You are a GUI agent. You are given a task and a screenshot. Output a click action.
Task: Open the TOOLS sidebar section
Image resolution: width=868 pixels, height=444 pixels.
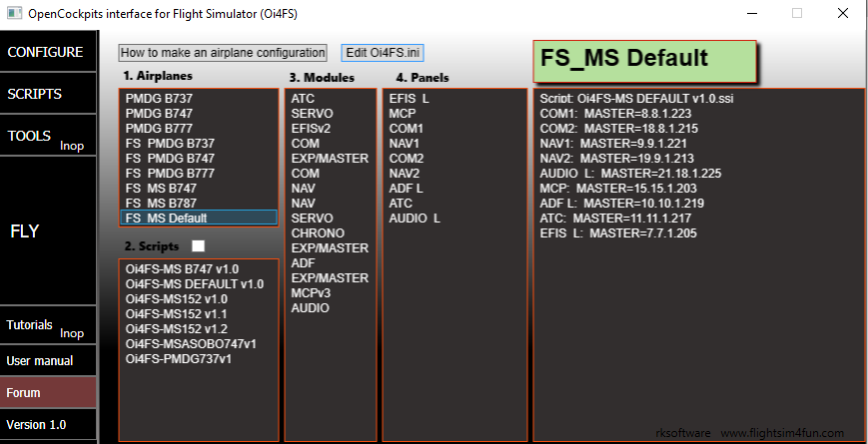pyautogui.click(x=48, y=136)
